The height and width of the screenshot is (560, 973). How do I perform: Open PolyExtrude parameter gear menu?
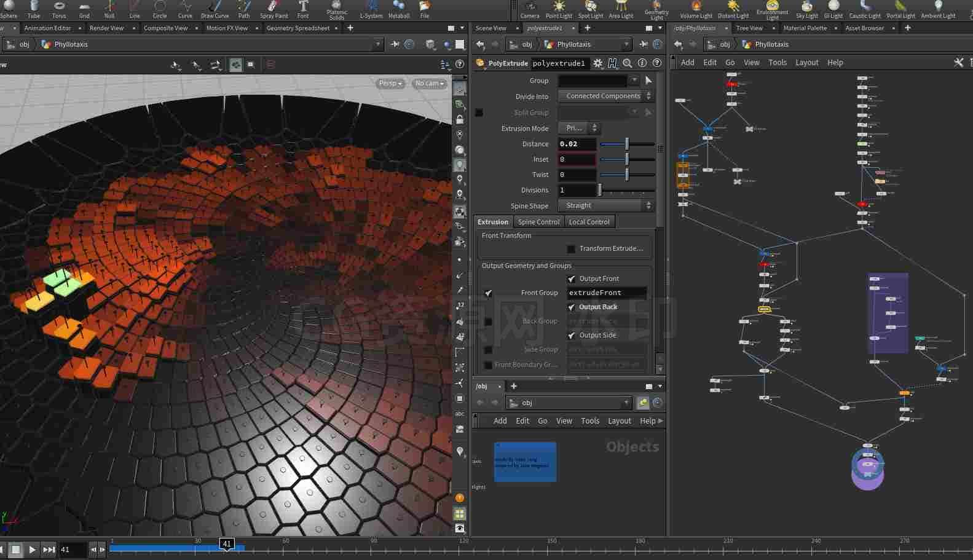[x=597, y=63]
